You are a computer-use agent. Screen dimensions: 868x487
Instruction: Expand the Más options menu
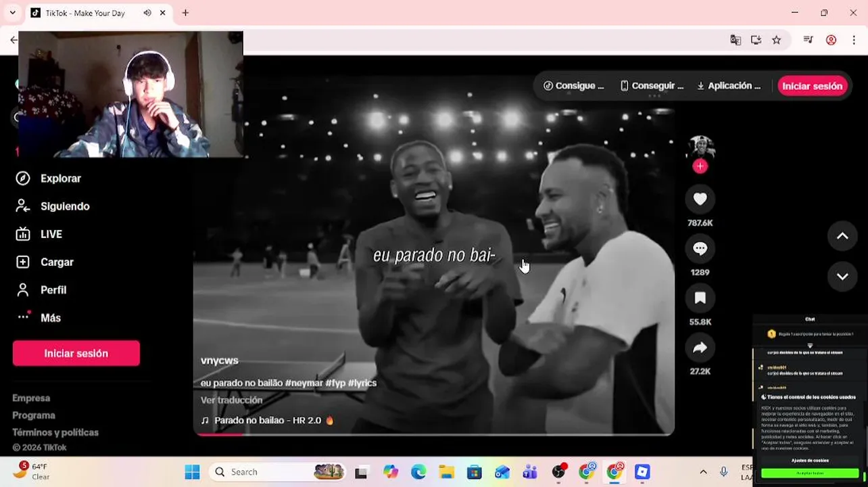(x=39, y=318)
